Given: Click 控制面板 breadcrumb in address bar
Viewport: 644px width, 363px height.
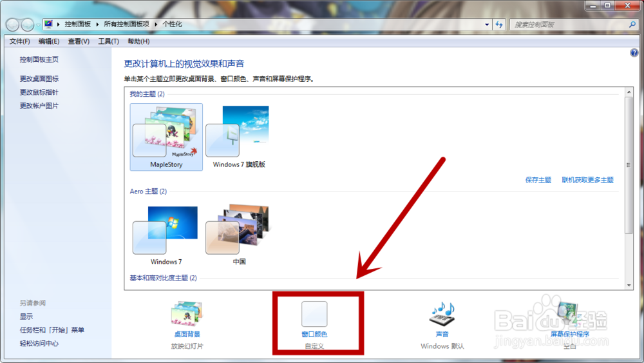Looking at the screenshot, I should [x=78, y=25].
